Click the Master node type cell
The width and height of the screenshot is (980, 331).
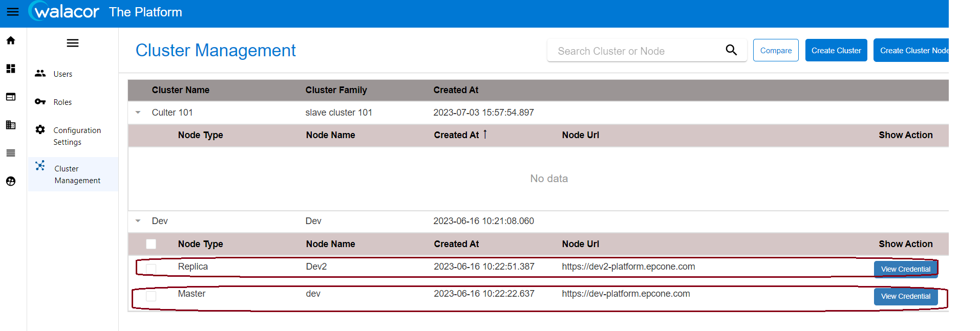(191, 294)
